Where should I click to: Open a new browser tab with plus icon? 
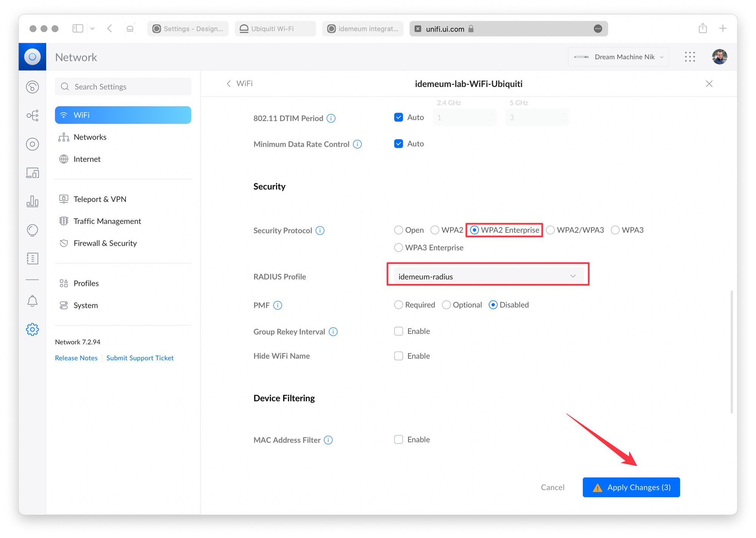723,28
